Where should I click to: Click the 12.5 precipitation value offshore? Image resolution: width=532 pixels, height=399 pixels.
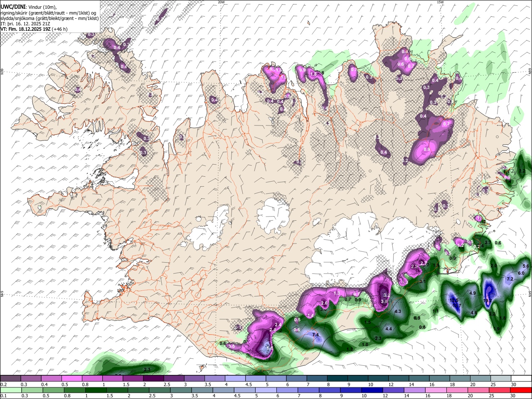pyautogui.click(x=454, y=300)
